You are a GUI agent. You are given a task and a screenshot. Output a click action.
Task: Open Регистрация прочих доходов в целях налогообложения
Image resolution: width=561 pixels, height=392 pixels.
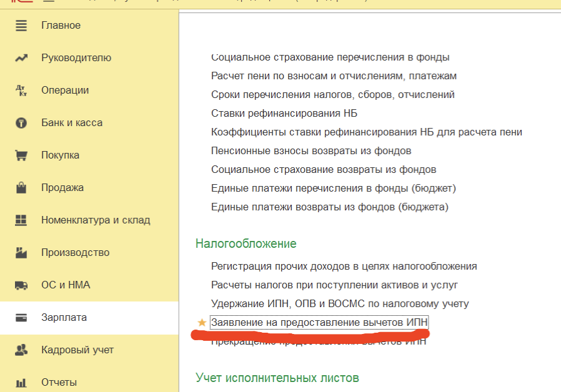pyautogui.click(x=344, y=267)
